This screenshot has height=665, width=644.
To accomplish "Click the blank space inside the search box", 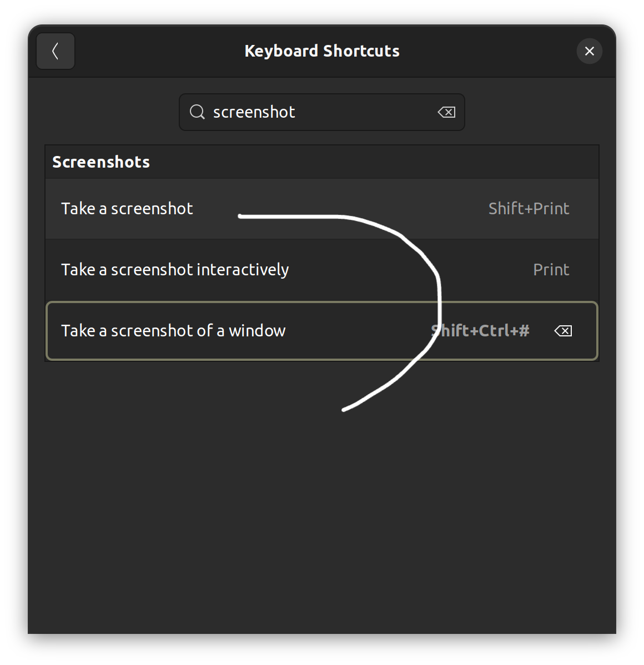I will click(366, 112).
